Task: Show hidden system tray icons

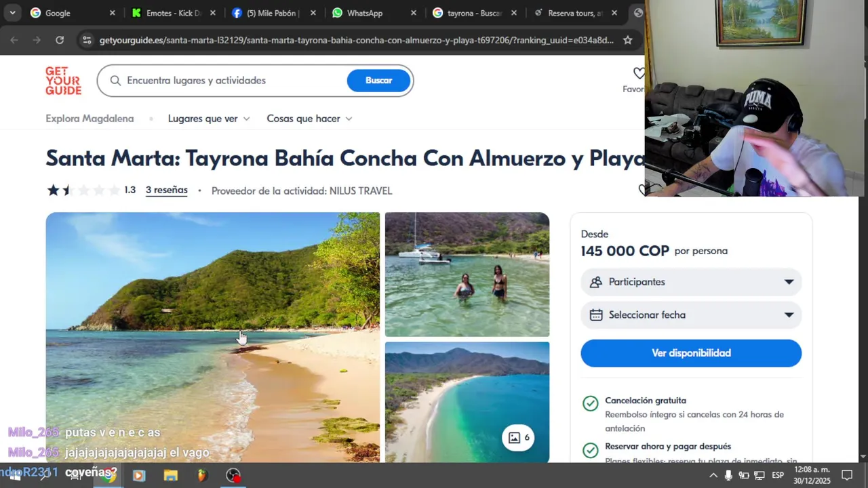Action: 713,475
